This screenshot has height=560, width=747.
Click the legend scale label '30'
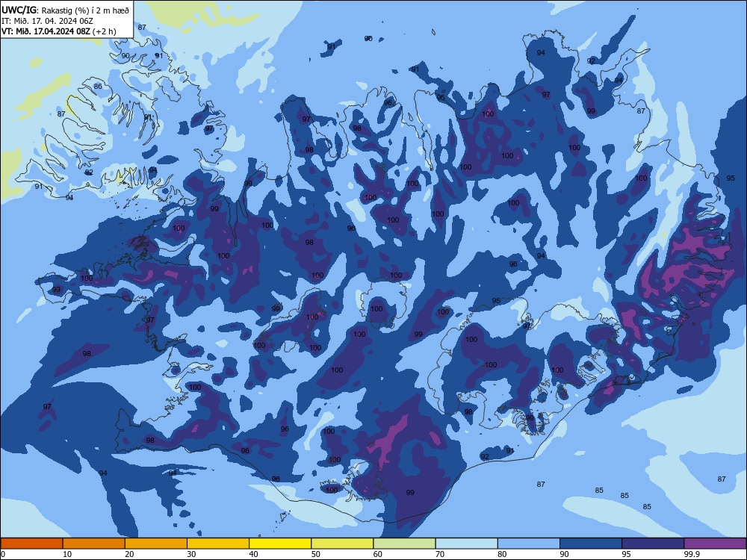[191, 554]
